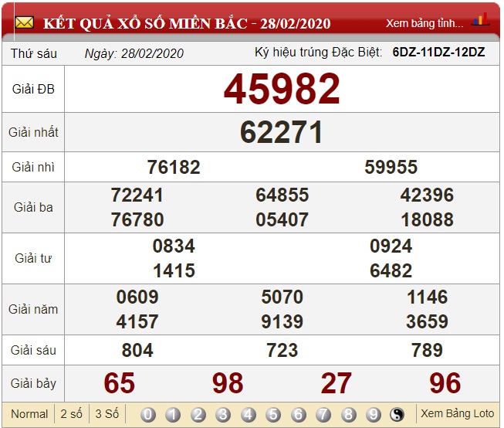Select the number 1 ball filter
The width and height of the screenshot is (504, 428).
(x=173, y=415)
